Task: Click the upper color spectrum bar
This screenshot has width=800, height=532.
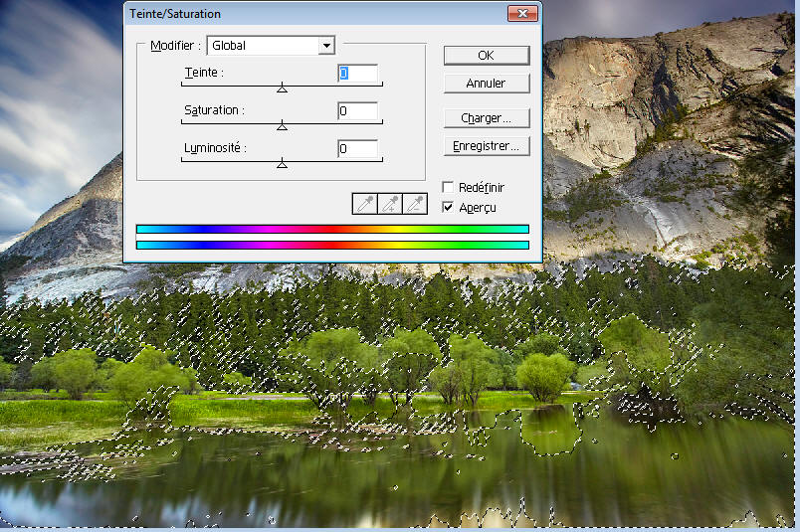Action: [332, 229]
